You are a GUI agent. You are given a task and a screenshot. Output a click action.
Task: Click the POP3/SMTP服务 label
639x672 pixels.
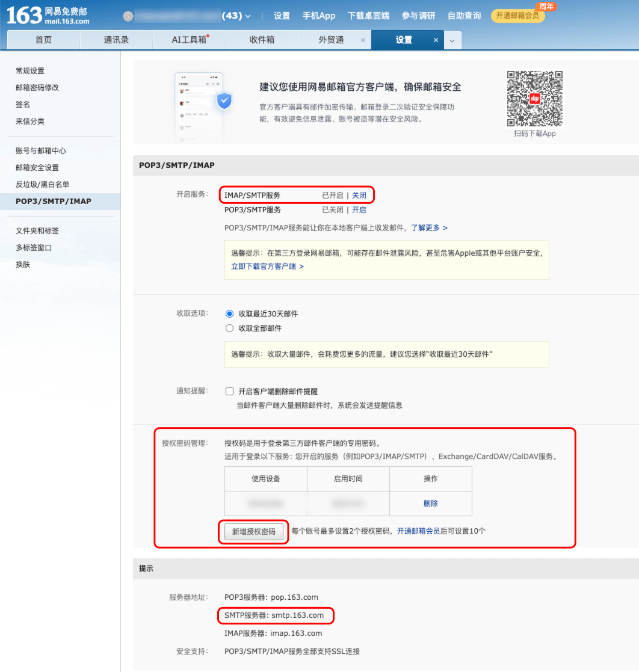253,210
